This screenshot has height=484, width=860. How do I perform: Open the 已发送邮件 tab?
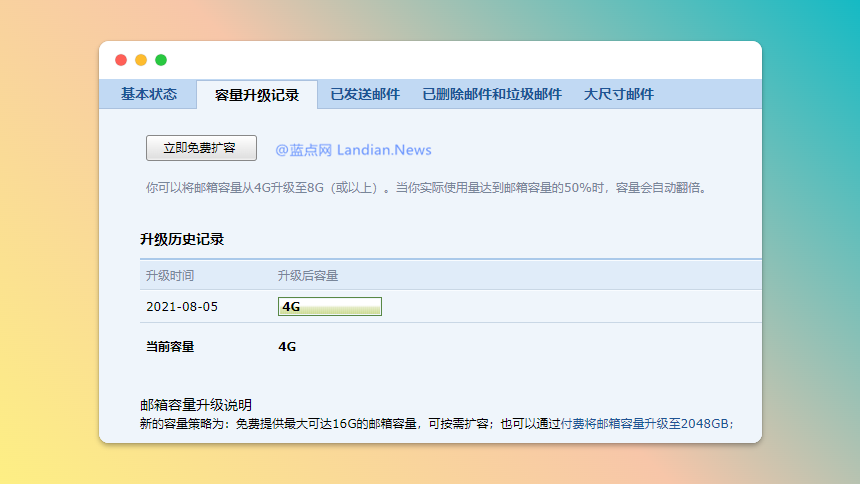[365, 94]
